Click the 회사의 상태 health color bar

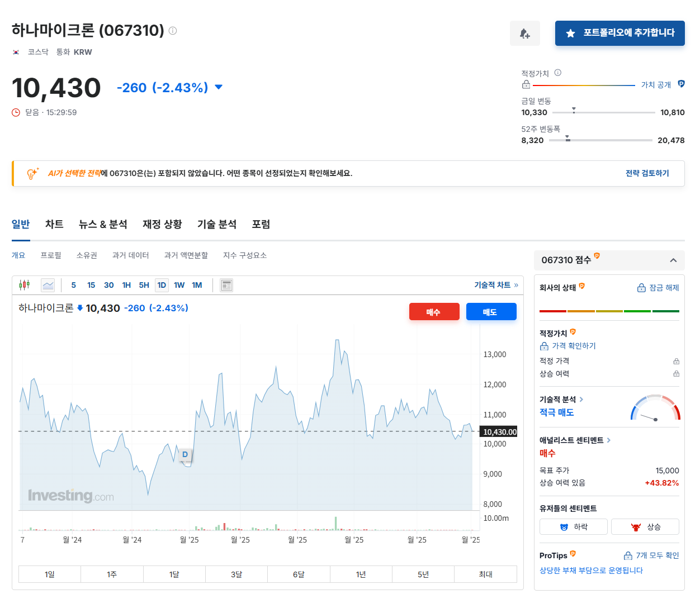(609, 311)
